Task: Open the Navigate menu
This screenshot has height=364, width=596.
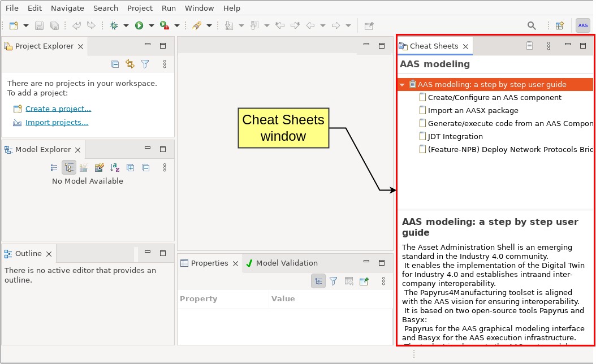Action: click(67, 8)
